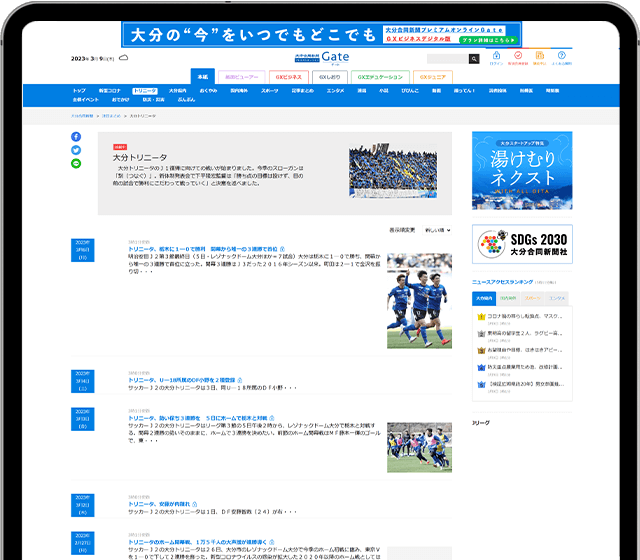Select the GXビジネス tab
Screen dimensions: 640x560
pos(289,77)
